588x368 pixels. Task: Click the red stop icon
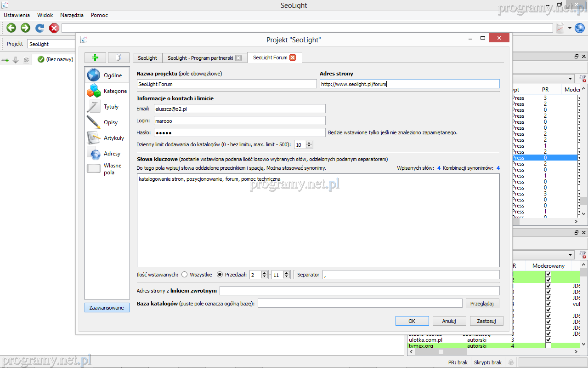click(x=54, y=28)
